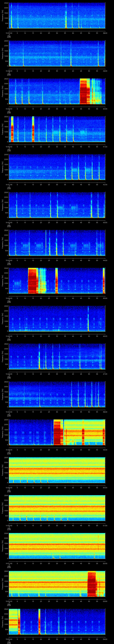Screen dimensions: 114x644
Task: Click the '45:00' end time label
Action: click(x=105, y=298)
